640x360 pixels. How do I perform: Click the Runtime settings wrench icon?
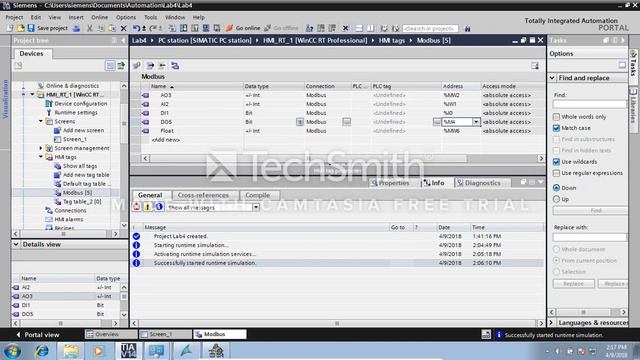tap(49, 113)
